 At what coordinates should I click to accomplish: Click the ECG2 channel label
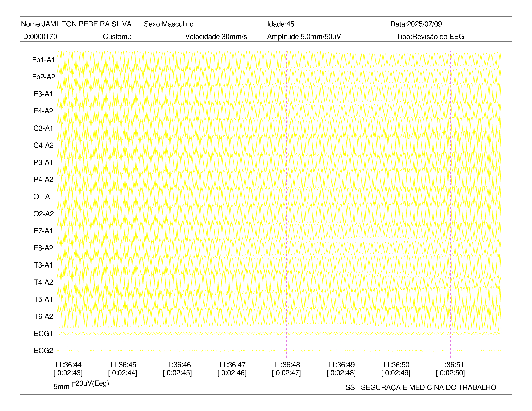[x=44, y=351]
